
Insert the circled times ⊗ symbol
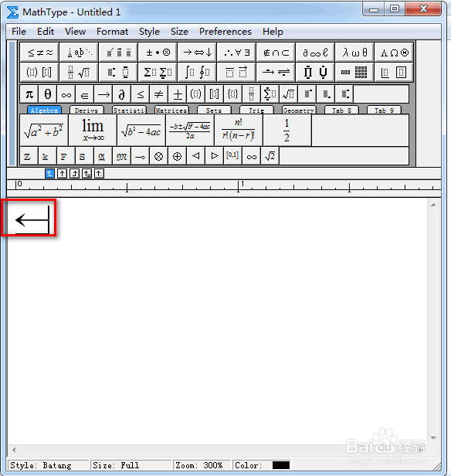(158, 156)
